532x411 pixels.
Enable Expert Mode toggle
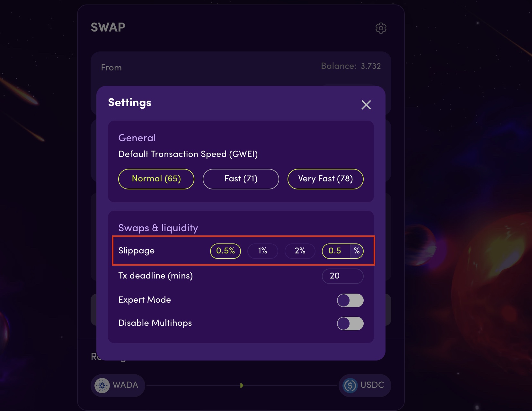pyautogui.click(x=350, y=300)
